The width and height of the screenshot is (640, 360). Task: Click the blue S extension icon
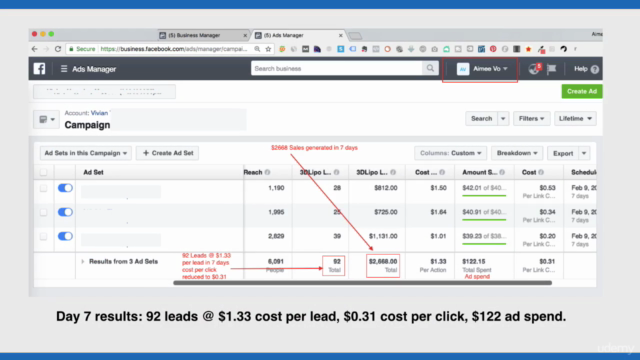click(x=340, y=49)
